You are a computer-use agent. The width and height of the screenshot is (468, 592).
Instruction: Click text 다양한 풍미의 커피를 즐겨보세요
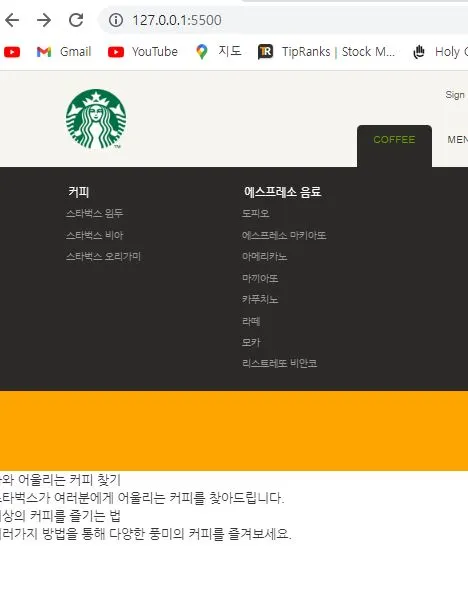click(x=200, y=534)
